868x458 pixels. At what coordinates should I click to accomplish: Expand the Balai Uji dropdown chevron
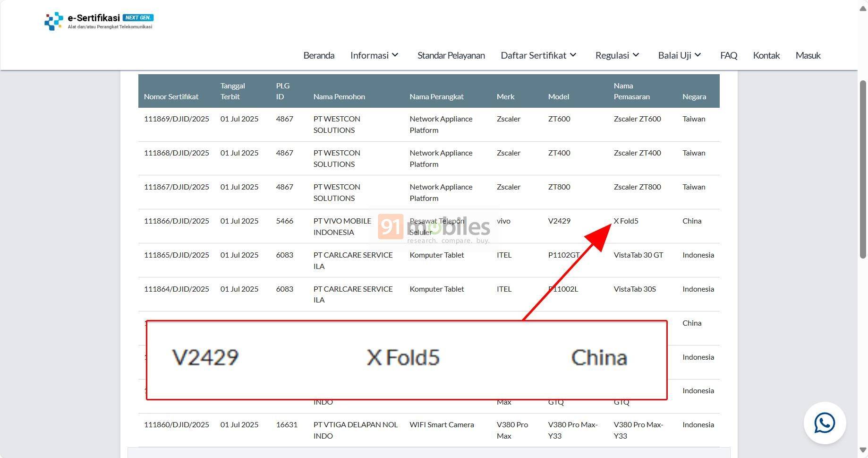coord(698,55)
